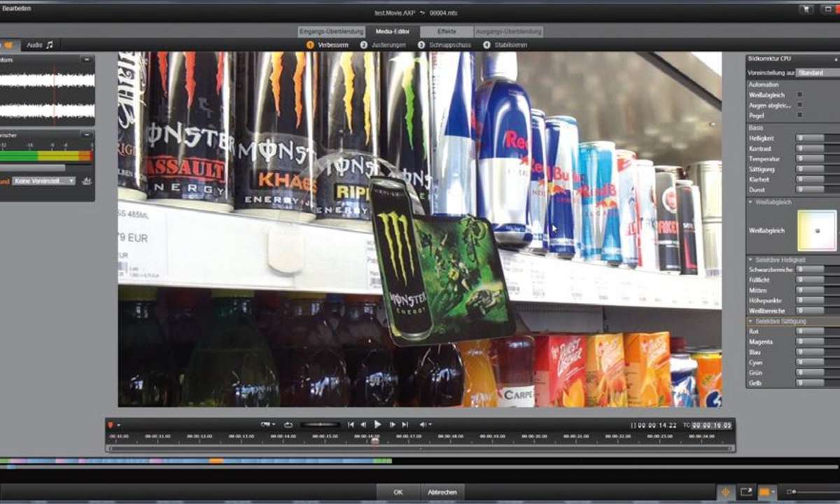Click the fullscreen preview icon at bottom right
840x504 pixels.
[746, 492]
